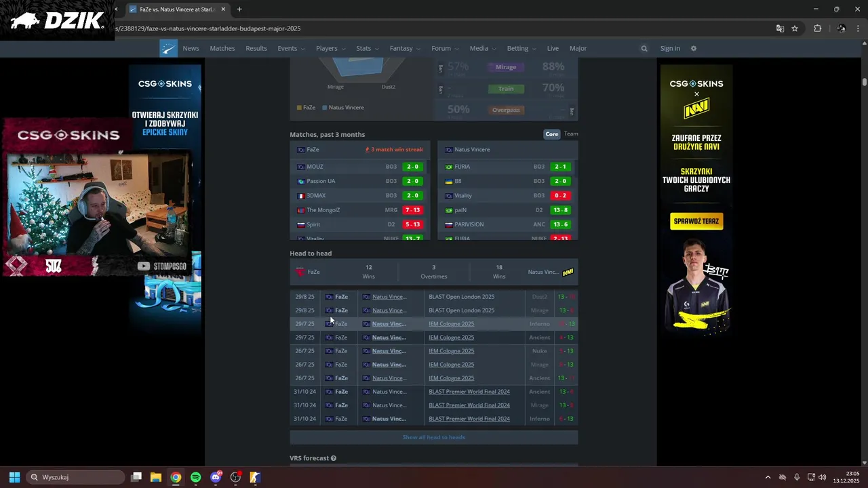The width and height of the screenshot is (868, 488).
Task: Open a new browser tab with the plus icon
Action: pos(239,9)
